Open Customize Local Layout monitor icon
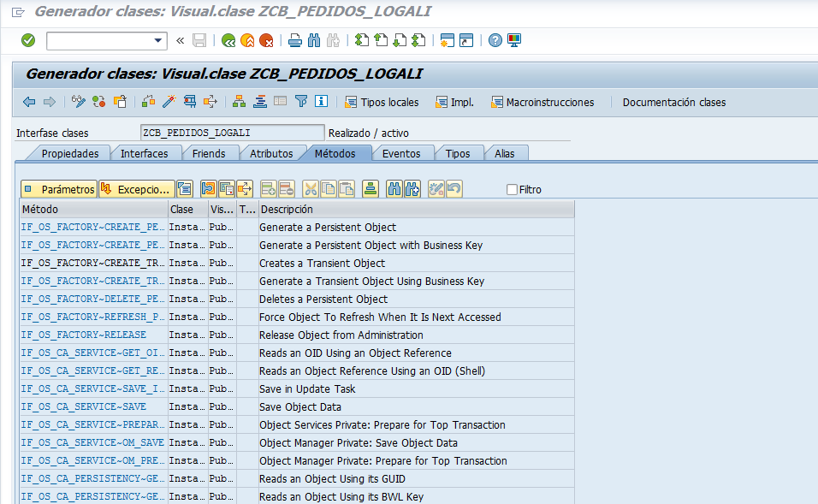Screen dimensions: 818x504 (514, 40)
